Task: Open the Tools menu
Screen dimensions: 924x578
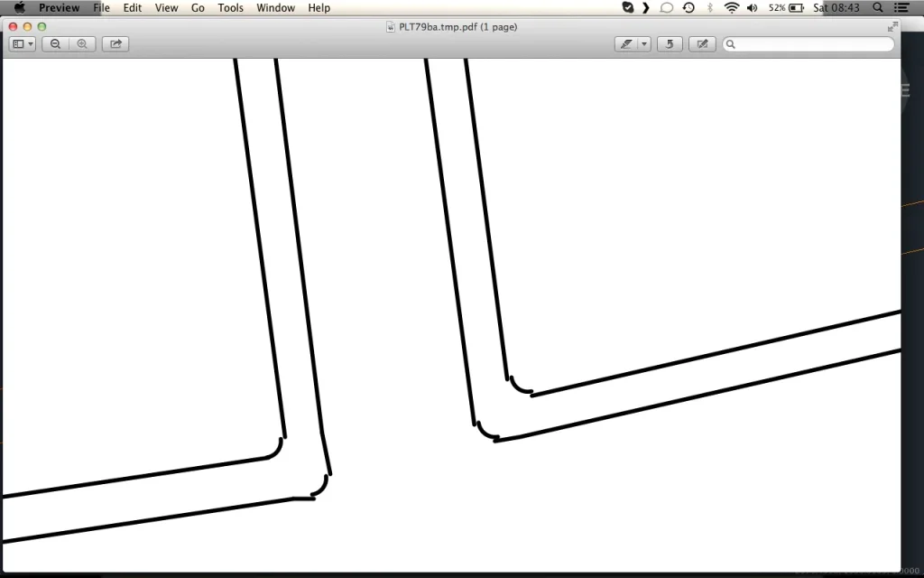Action: click(230, 7)
